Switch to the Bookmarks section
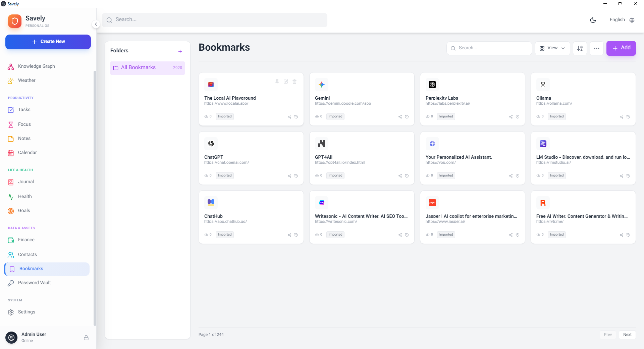The height and width of the screenshot is (349, 644). click(31, 268)
